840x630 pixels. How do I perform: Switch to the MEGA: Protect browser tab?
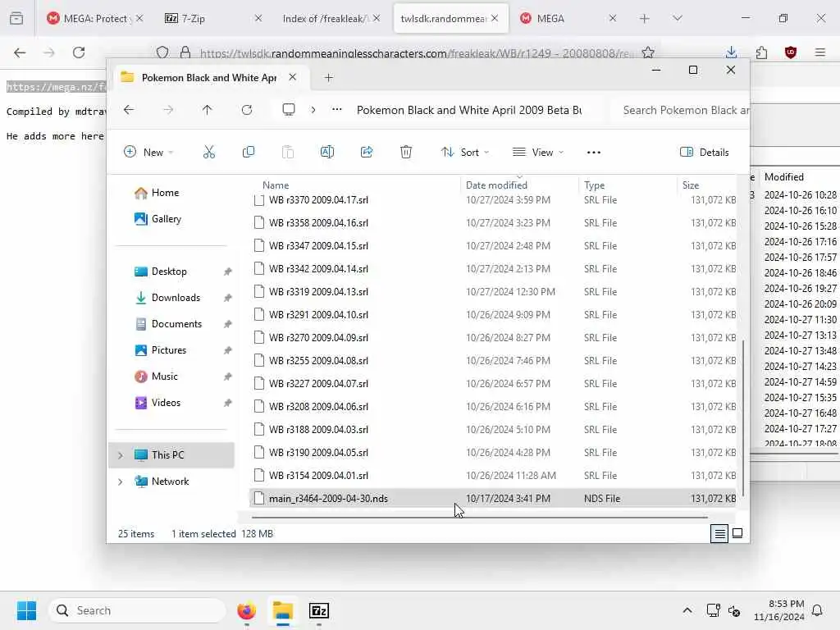[95, 19]
